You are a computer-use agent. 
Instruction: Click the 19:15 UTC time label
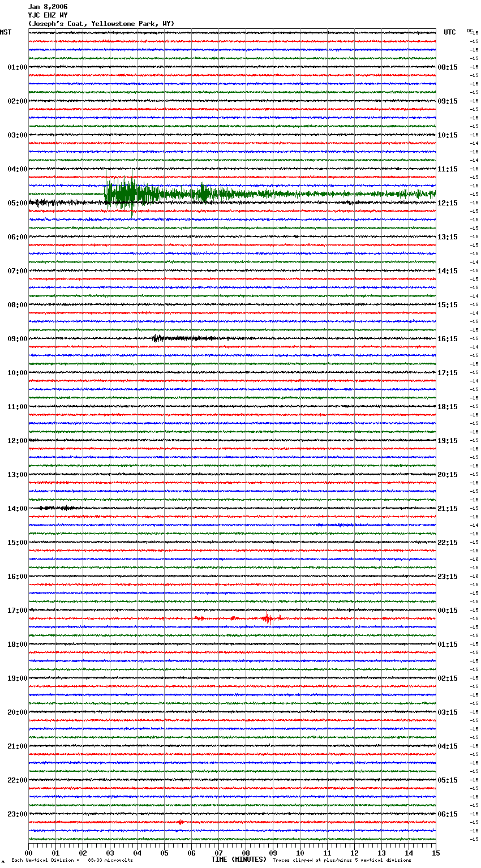click(448, 441)
